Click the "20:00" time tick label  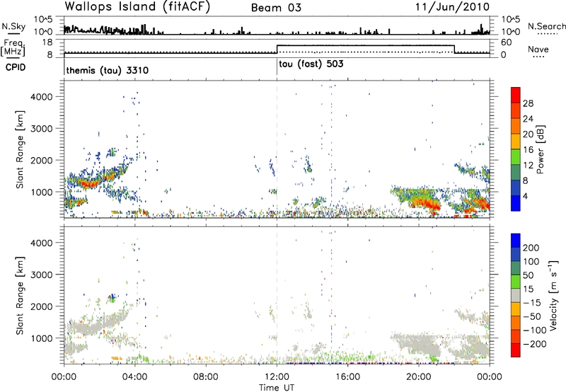point(418,377)
